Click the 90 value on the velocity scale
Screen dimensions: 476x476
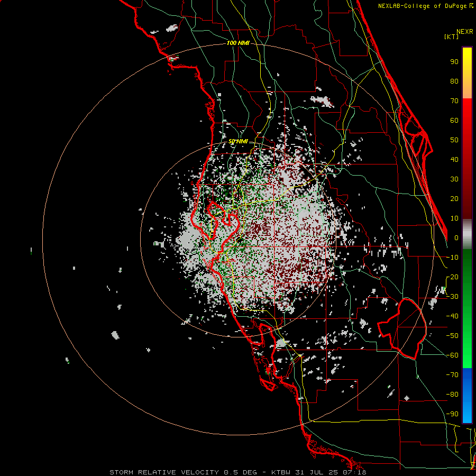tap(454, 62)
